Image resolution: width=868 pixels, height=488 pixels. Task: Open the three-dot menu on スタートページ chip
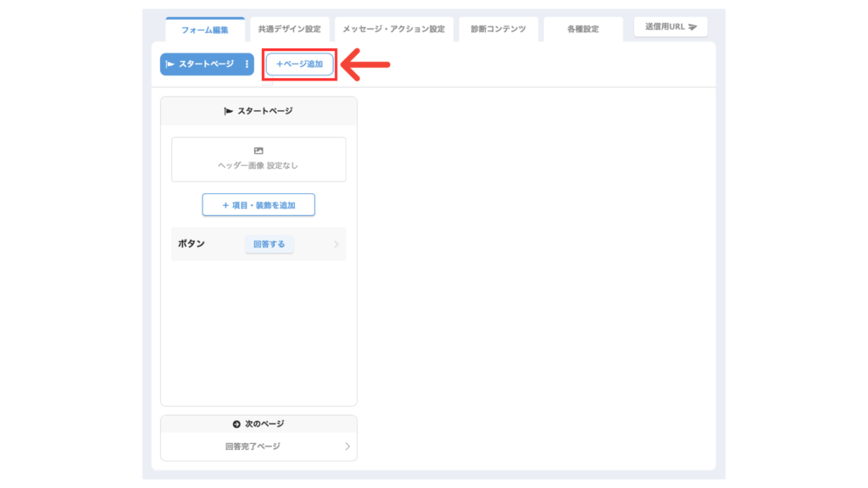click(x=247, y=64)
